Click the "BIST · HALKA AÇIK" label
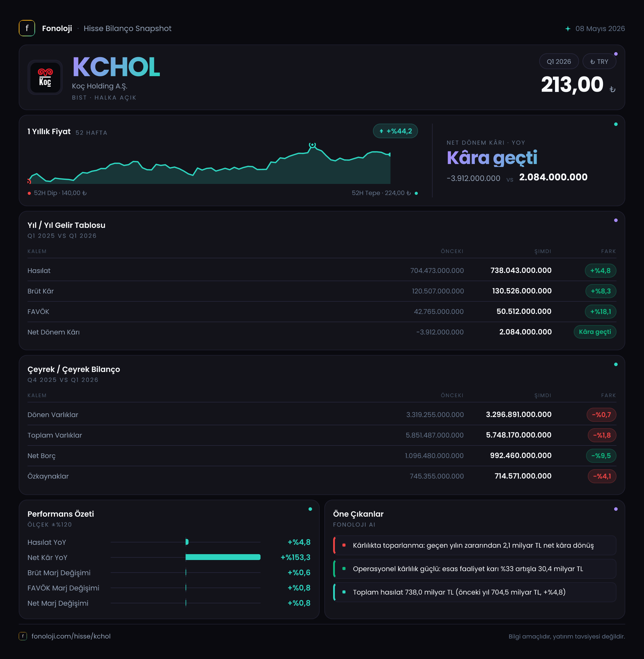The width and height of the screenshot is (644, 659). coord(104,98)
